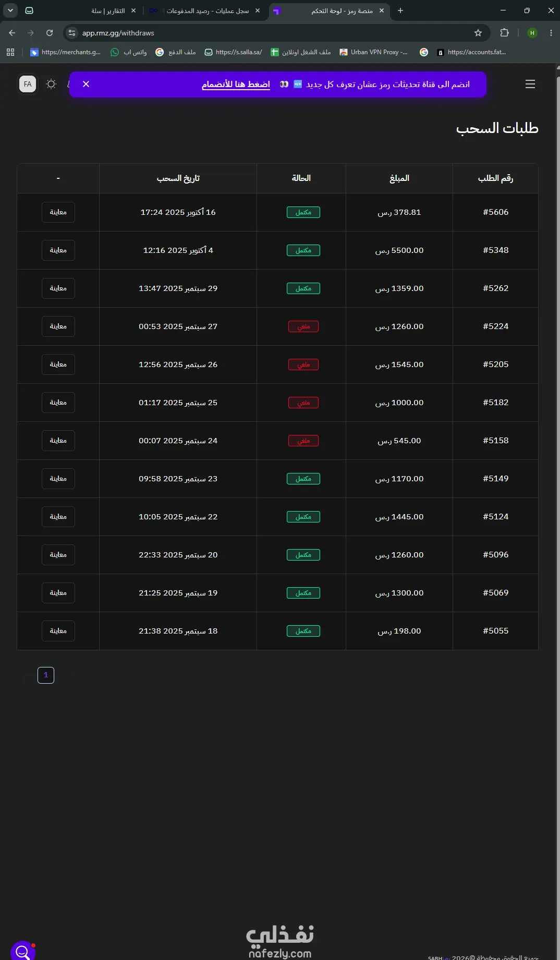The image size is (560, 960).
Task: Reload the page
Action: click(50, 33)
